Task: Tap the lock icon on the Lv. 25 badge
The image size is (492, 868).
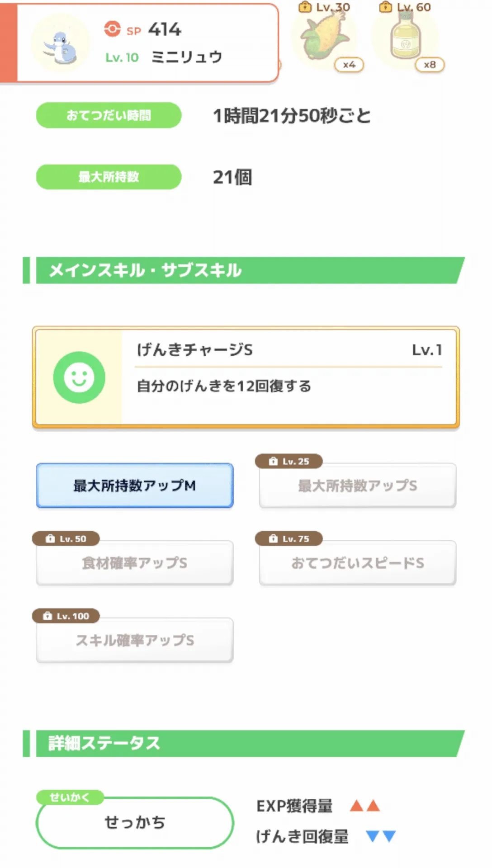Action: (273, 462)
